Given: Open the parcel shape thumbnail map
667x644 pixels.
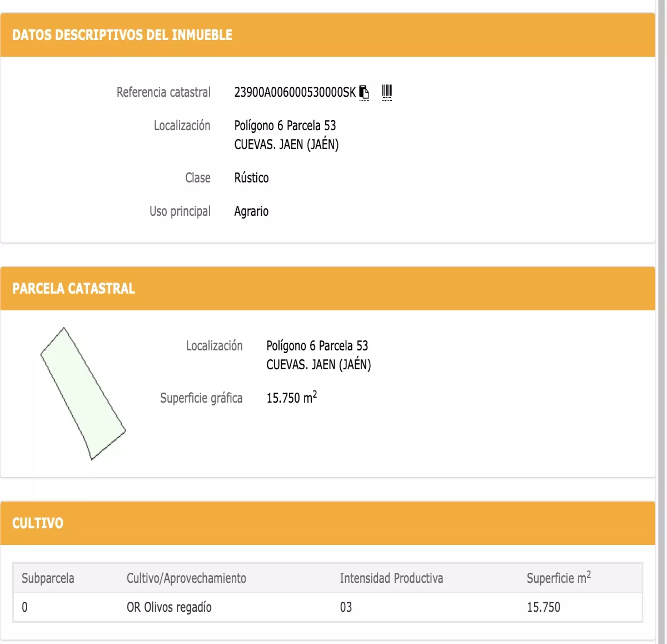Looking at the screenshot, I should tap(83, 393).
